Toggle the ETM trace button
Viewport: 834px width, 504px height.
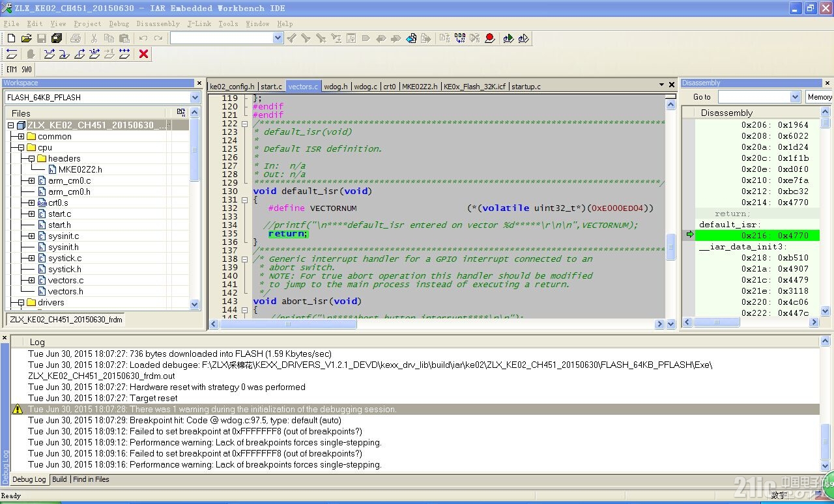[12, 70]
